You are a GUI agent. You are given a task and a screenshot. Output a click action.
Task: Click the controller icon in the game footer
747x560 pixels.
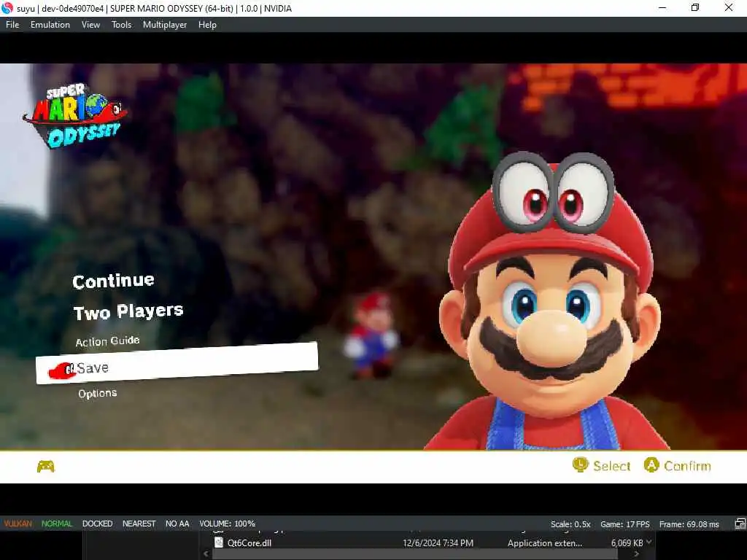click(x=46, y=466)
